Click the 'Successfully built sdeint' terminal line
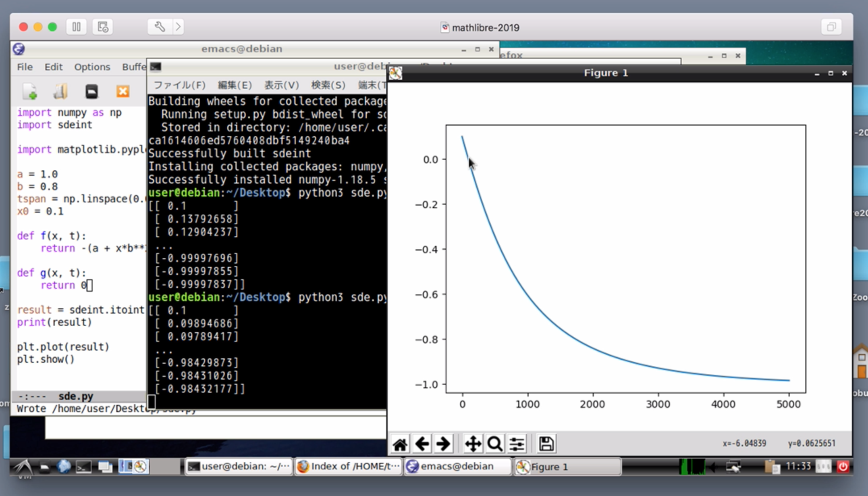 230,154
